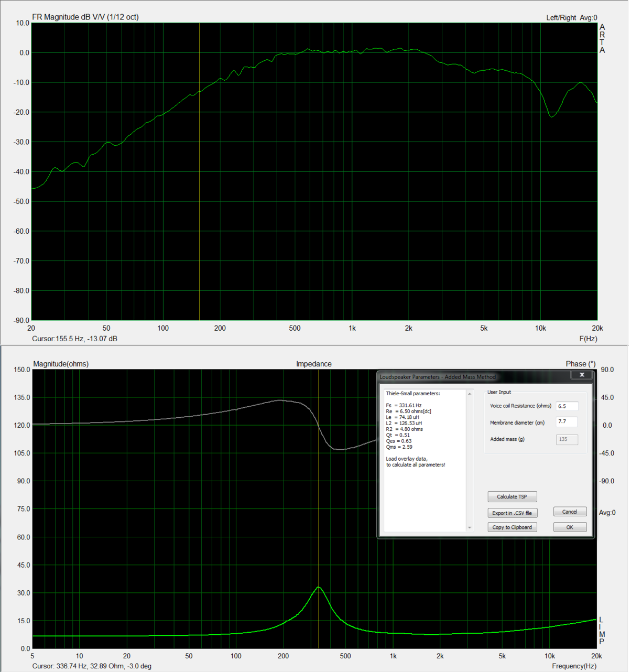Click the Voice coil Resistance field

tap(567, 406)
